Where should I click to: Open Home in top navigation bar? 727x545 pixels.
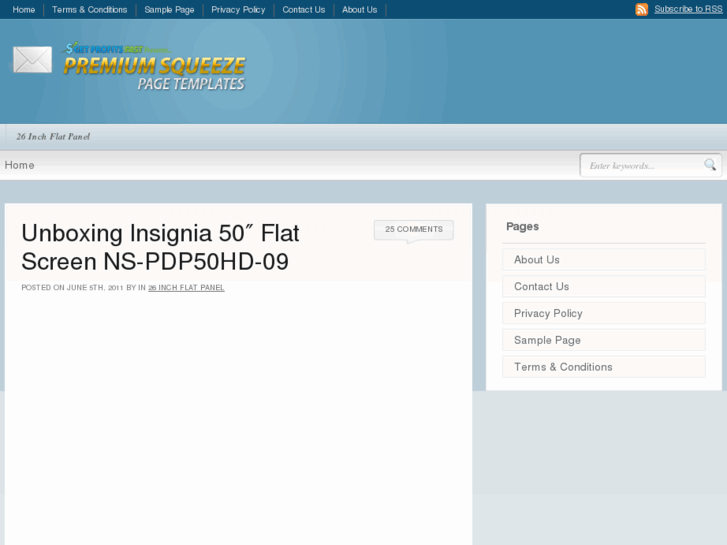pos(24,10)
